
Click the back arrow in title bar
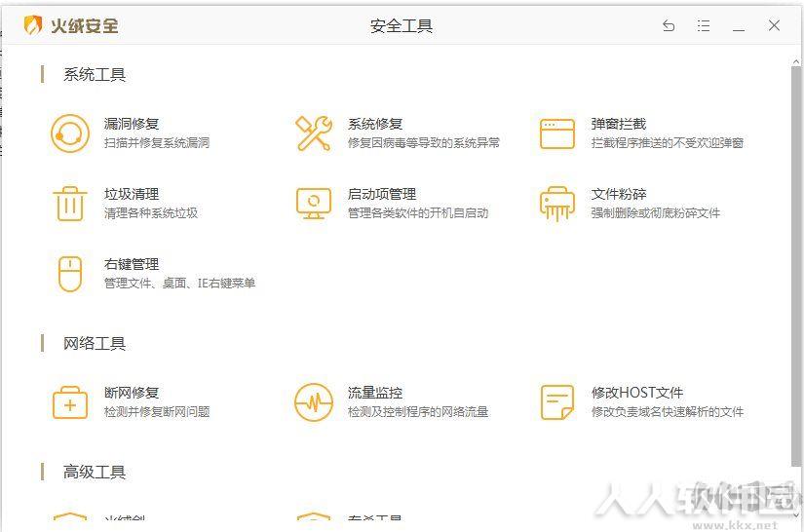pyautogui.click(x=669, y=25)
